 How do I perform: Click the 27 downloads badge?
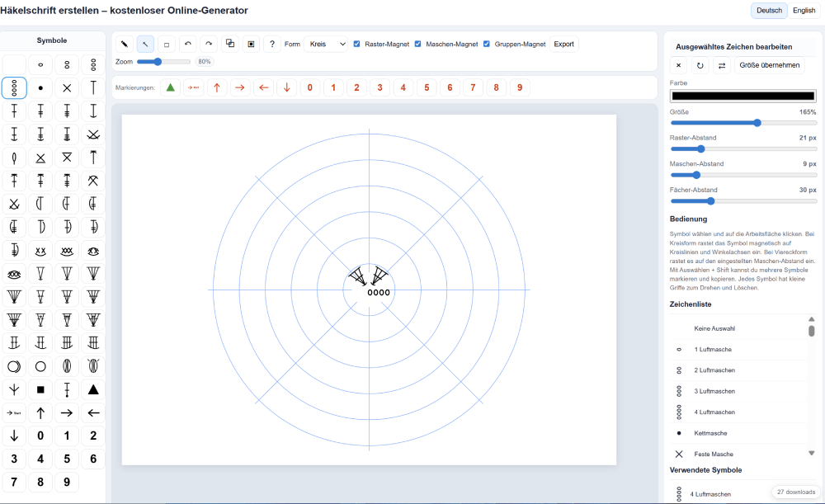[796, 492]
